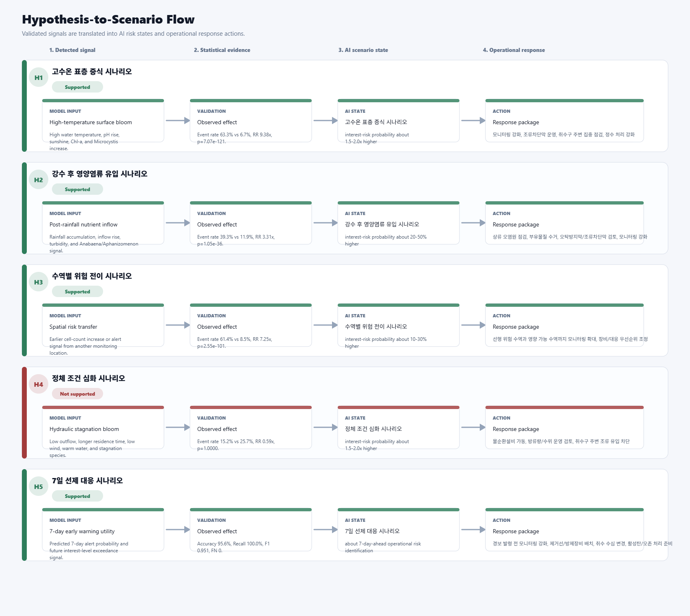
Task: Click arrow before H4 Action card
Action: [x=473, y=427]
